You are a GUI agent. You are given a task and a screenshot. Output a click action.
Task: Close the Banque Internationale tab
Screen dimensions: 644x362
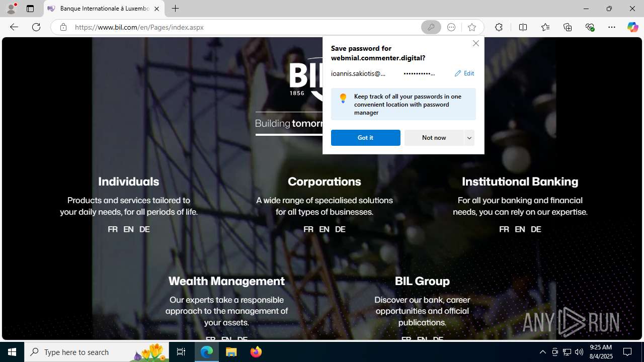pyautogui.click(x=156, y=9)
